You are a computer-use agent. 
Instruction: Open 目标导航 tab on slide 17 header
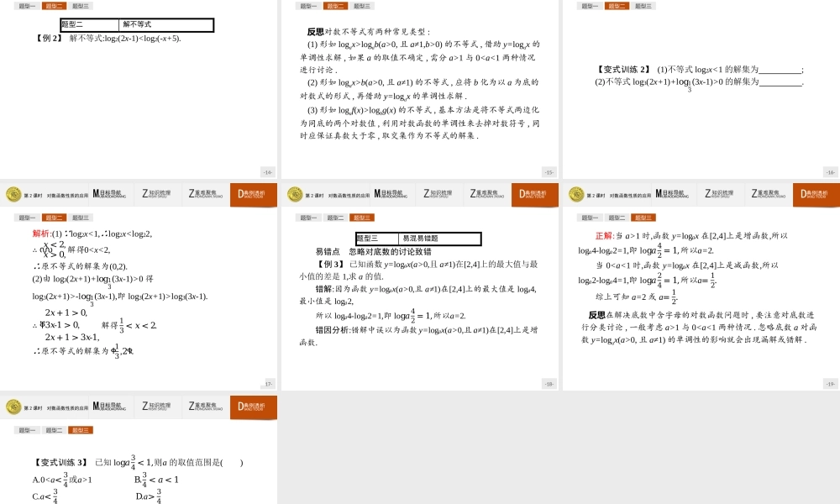click(108, 194)
